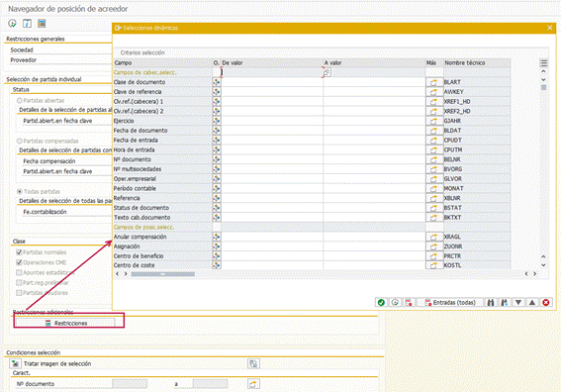Click the Status de documento row label
This screenshot has height=392, width=561.
[x=141, y=208]
